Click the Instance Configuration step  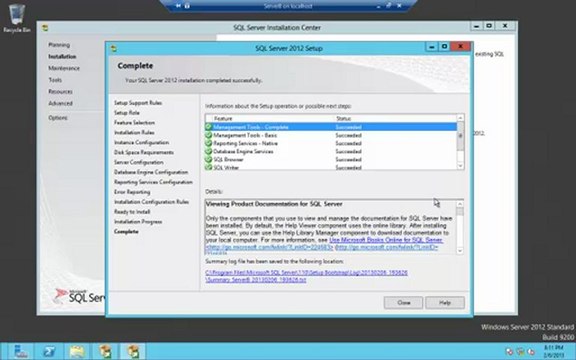(x=141, y=143)
